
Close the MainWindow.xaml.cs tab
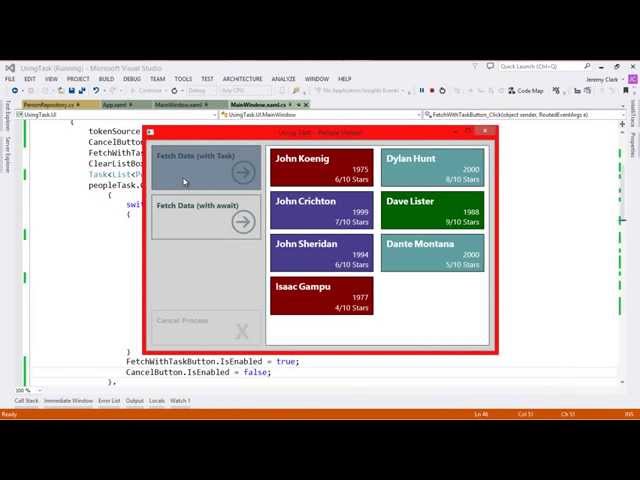[306, 105]
